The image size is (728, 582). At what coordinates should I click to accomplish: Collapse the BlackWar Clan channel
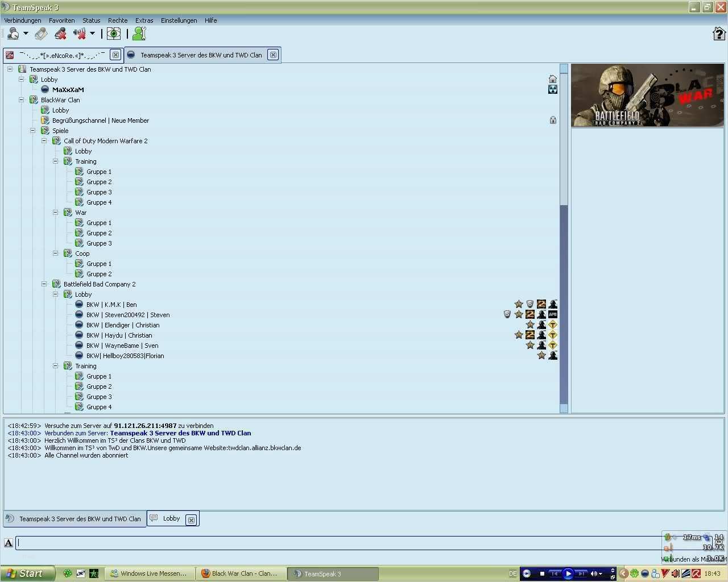tap(21, 100)
